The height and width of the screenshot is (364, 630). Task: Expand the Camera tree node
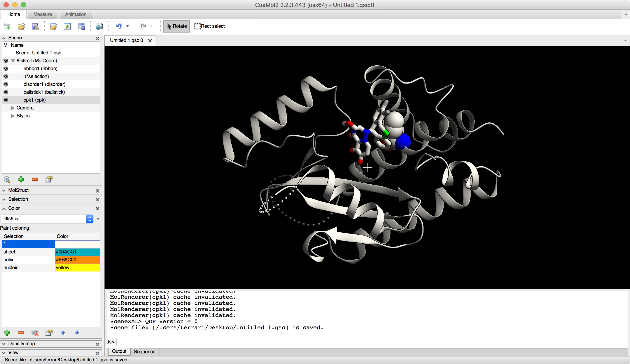pos(13,108)
